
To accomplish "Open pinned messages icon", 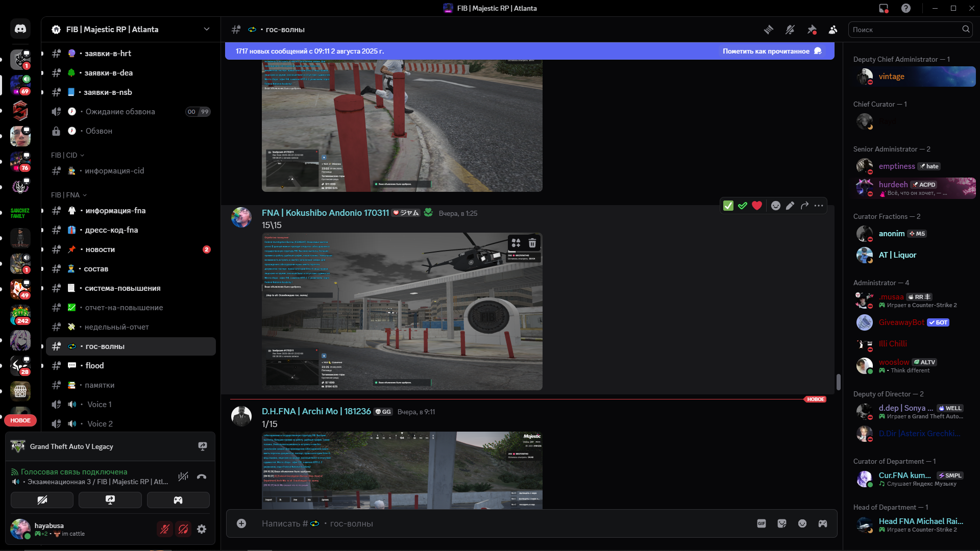I will click(812, 30).
